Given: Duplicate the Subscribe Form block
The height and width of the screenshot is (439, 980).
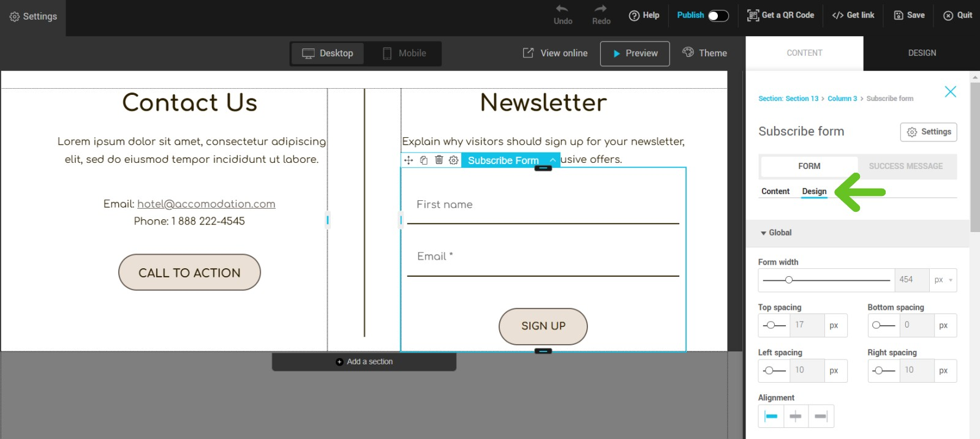Looking at the screenshot, I should 424,160.
